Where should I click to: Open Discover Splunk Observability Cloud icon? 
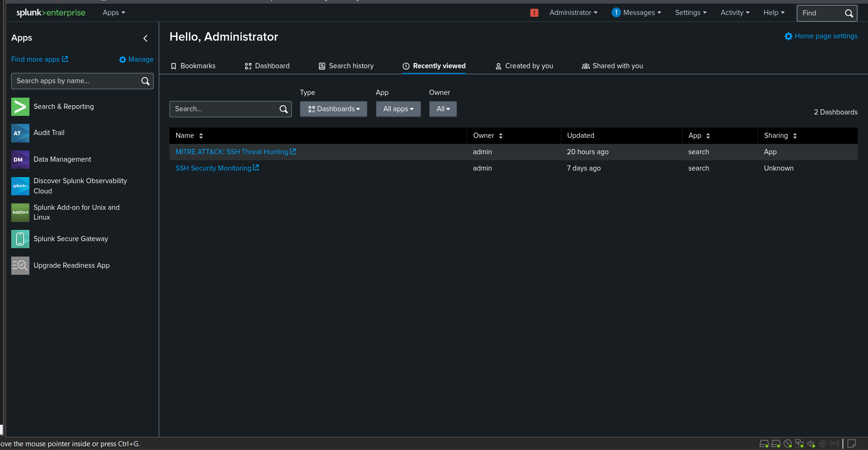click(x=20, y=186)
